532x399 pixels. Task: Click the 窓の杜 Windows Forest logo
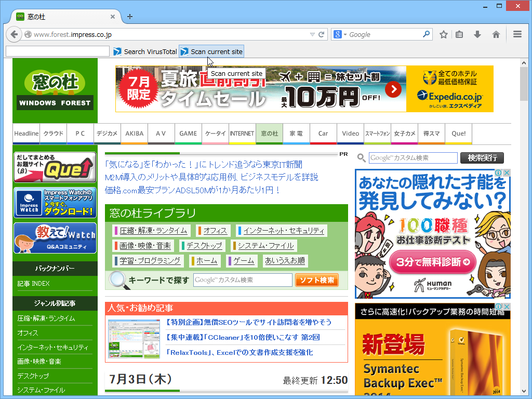pos(55,90)
